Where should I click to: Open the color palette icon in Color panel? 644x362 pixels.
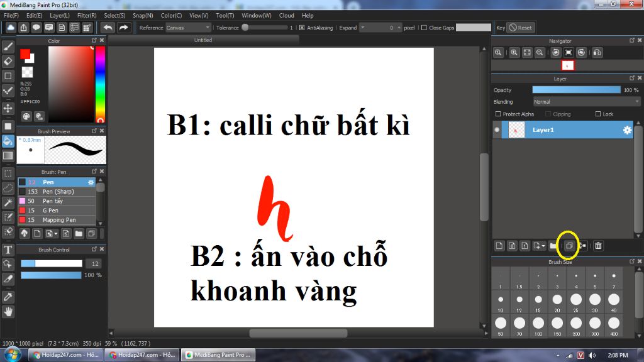click(x=26, y=116)
